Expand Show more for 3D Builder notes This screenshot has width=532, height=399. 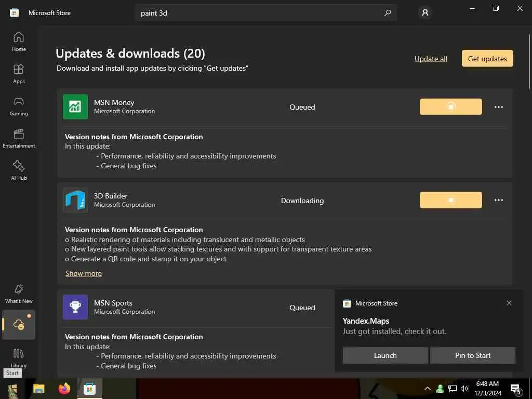tap(84, 273)
